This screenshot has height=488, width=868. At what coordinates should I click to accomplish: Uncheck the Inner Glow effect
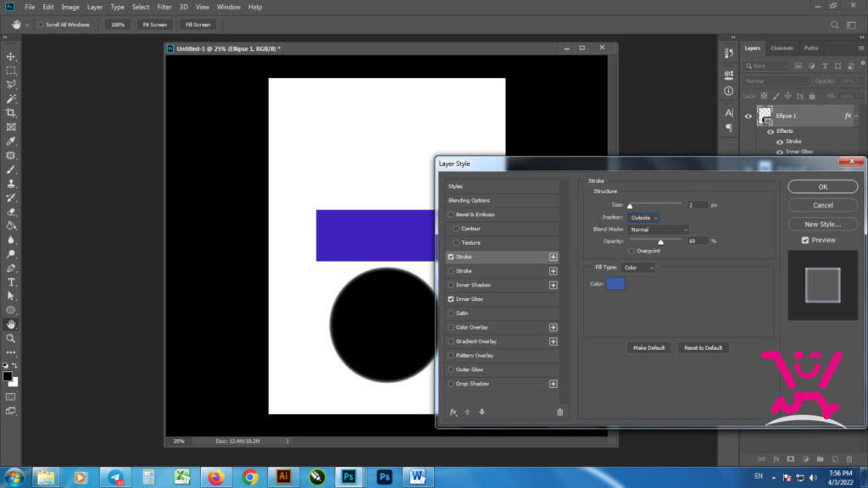(451, 299)
